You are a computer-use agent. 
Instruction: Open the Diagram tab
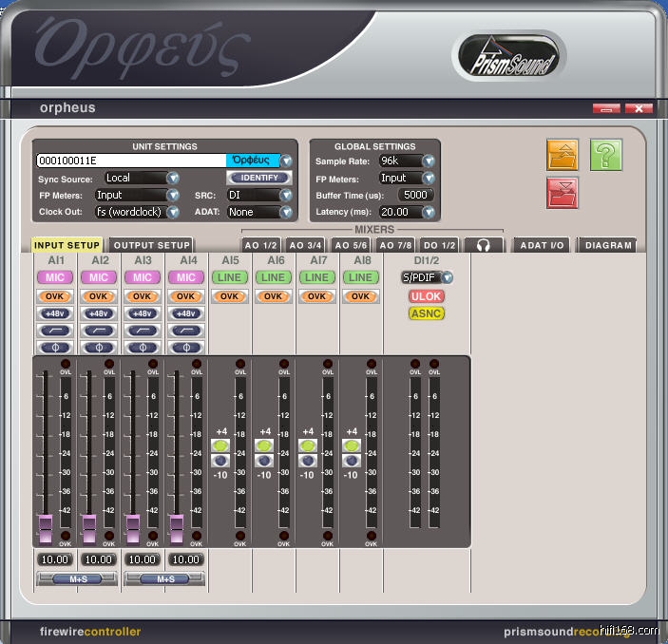pyautogui.click(x=608, y=245)
